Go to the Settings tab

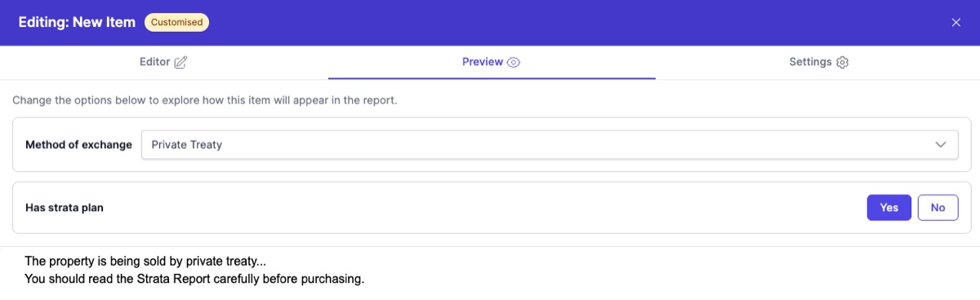pos(818,62)
